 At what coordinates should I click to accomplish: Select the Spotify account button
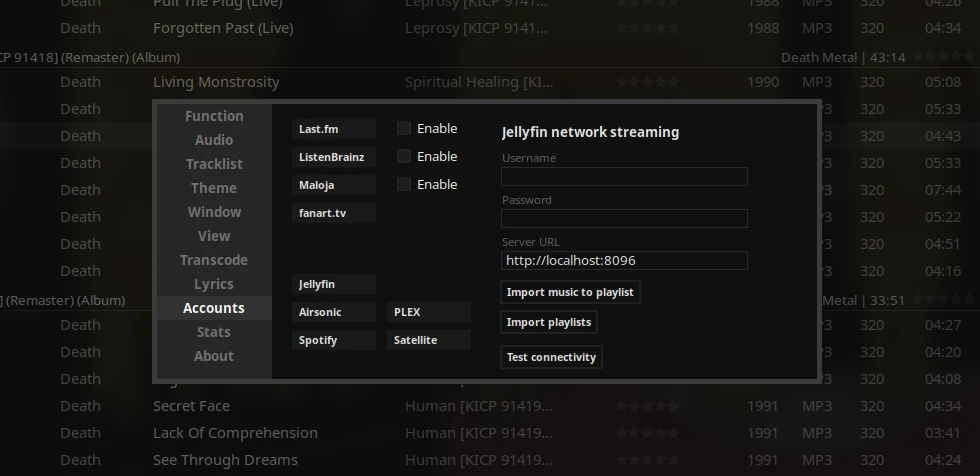[x=334, y=340]
